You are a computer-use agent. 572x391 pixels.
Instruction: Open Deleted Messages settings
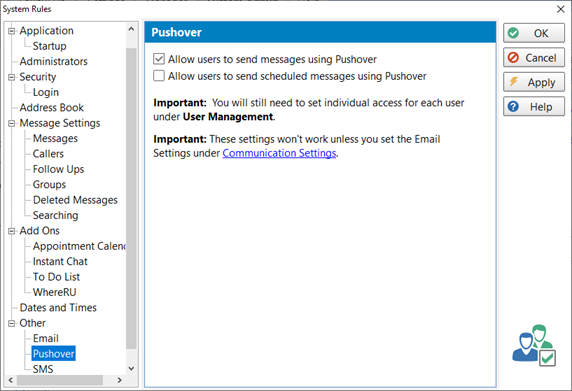pos(75,200)
